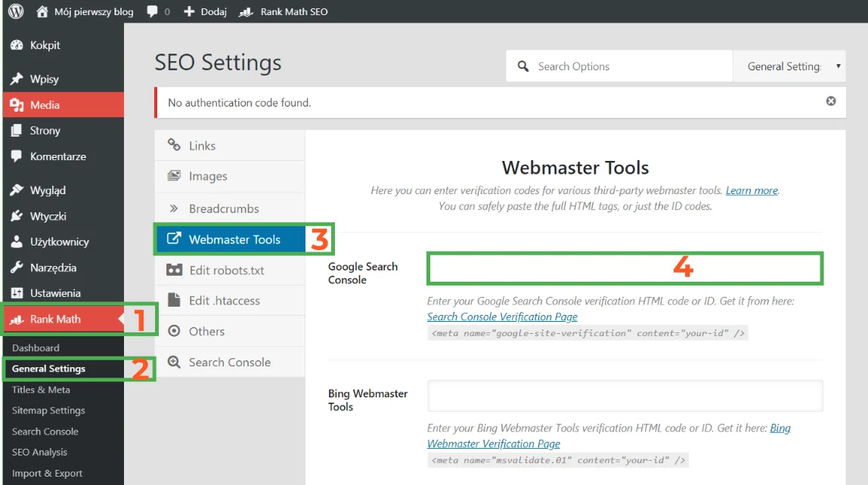Click the Narzędzia wrench icon
Viewport: 868px width, 485px height.
(x=17, y=267)
